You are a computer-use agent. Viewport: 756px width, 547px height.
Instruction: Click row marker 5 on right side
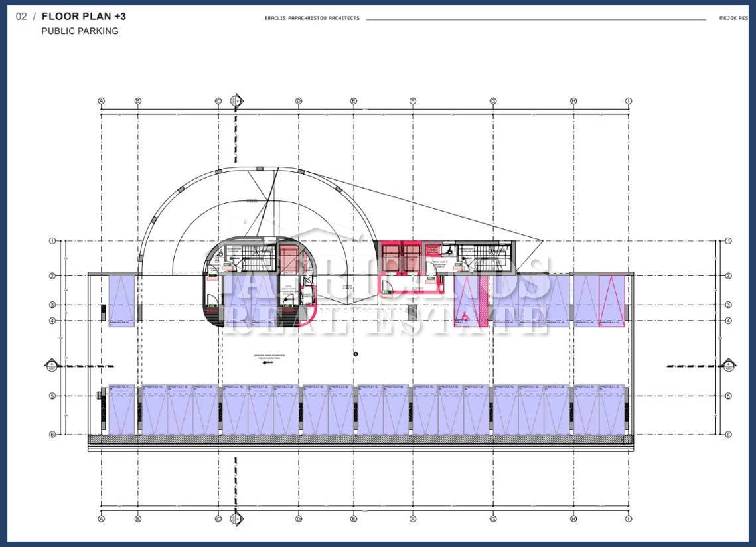pos(728,396)
